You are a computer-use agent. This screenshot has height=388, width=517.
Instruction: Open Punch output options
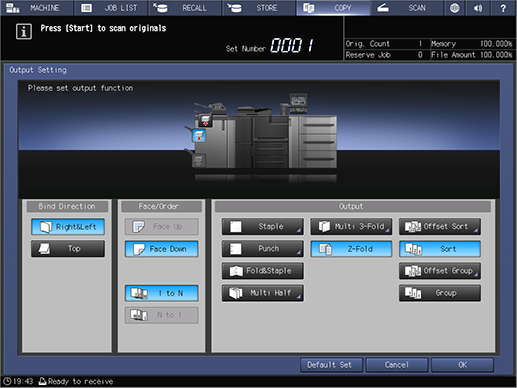tap(263, 249)
